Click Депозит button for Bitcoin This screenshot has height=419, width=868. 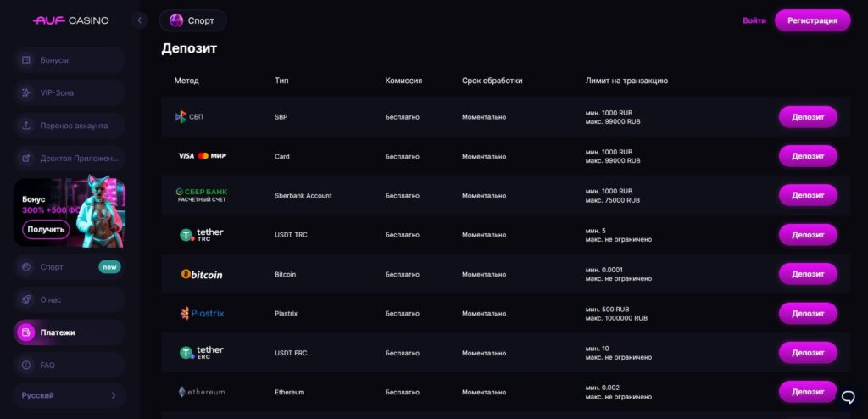pos(808,274)
